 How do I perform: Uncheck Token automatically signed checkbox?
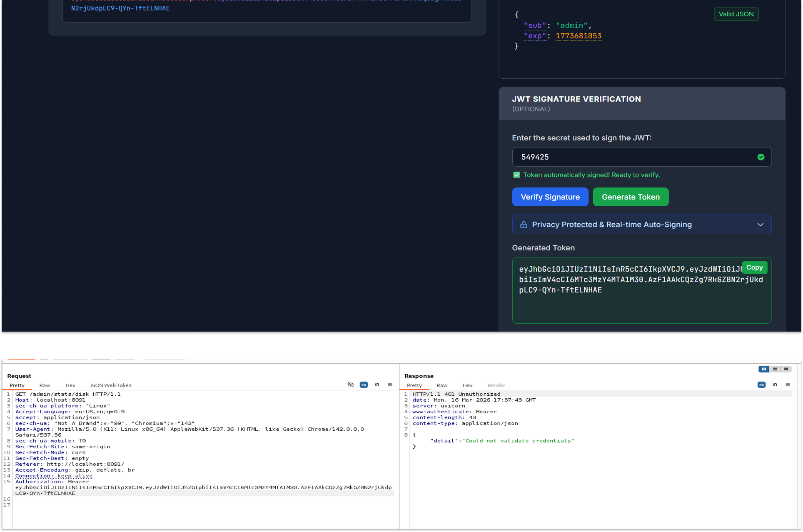click(x=516, y=175)
